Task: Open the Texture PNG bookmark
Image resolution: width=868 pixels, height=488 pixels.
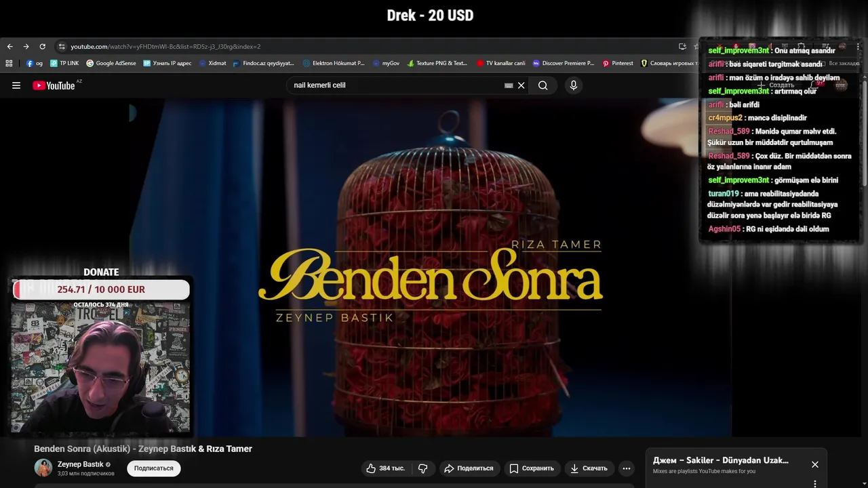Action: (x=437, y=63)
